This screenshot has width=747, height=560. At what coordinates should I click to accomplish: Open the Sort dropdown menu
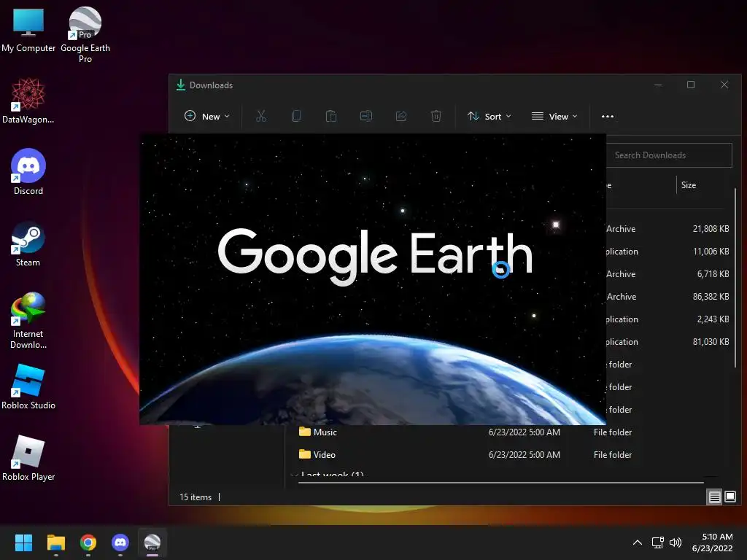[x=489, y=116]
